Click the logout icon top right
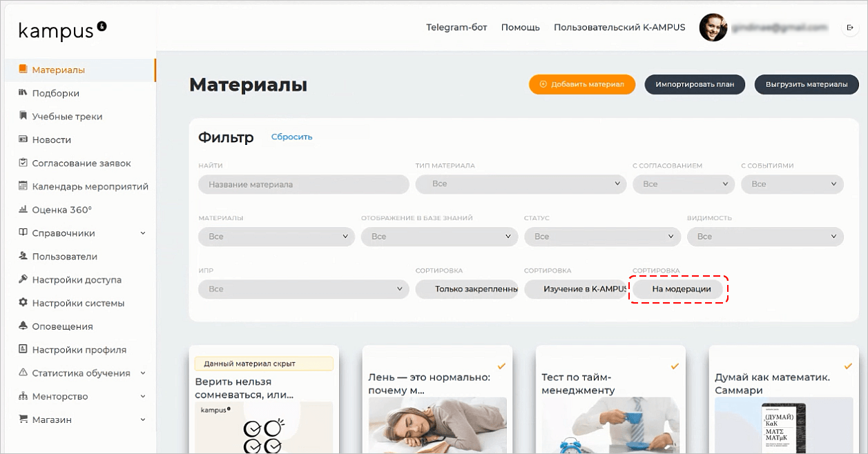Image resolution: width=868 pixels, height=454 pixels. [850, 26]
